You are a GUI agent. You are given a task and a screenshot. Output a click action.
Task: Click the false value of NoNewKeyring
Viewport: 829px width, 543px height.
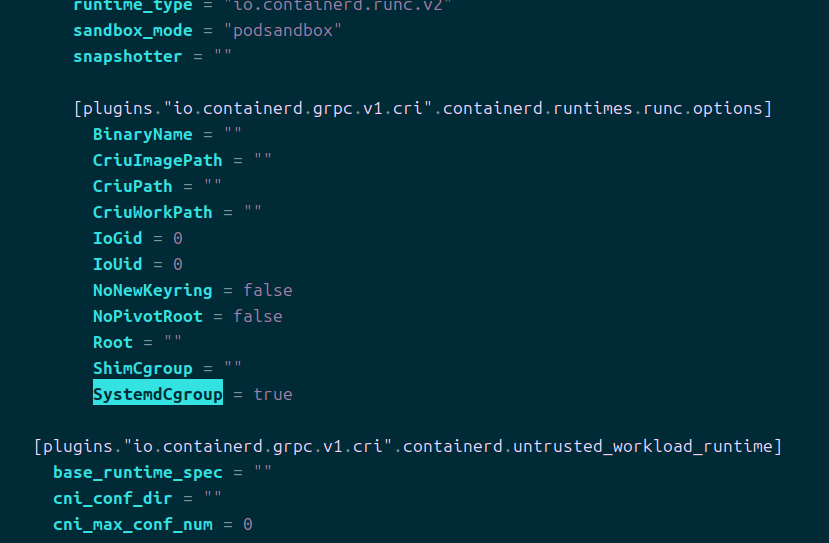tap(268, 290)
